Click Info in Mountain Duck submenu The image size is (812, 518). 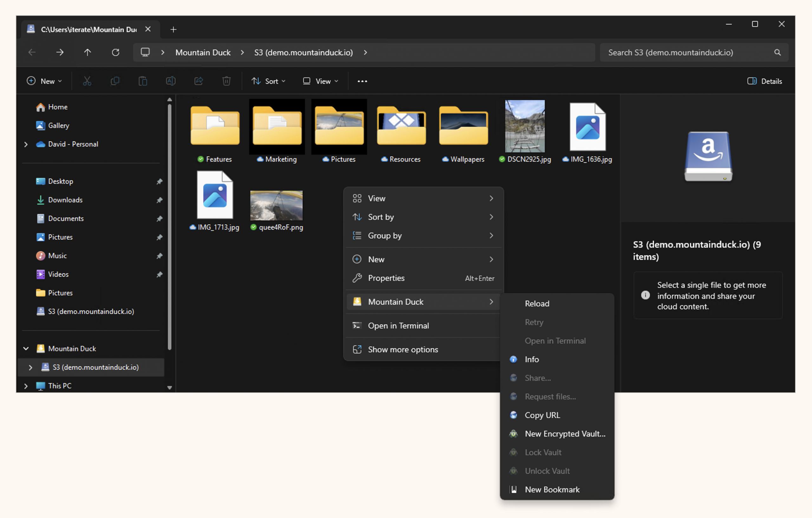click(557, 359)
